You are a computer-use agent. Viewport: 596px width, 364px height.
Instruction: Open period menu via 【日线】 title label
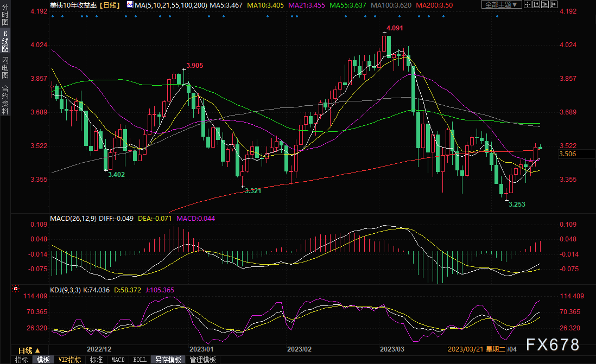(x=109, y=4)
